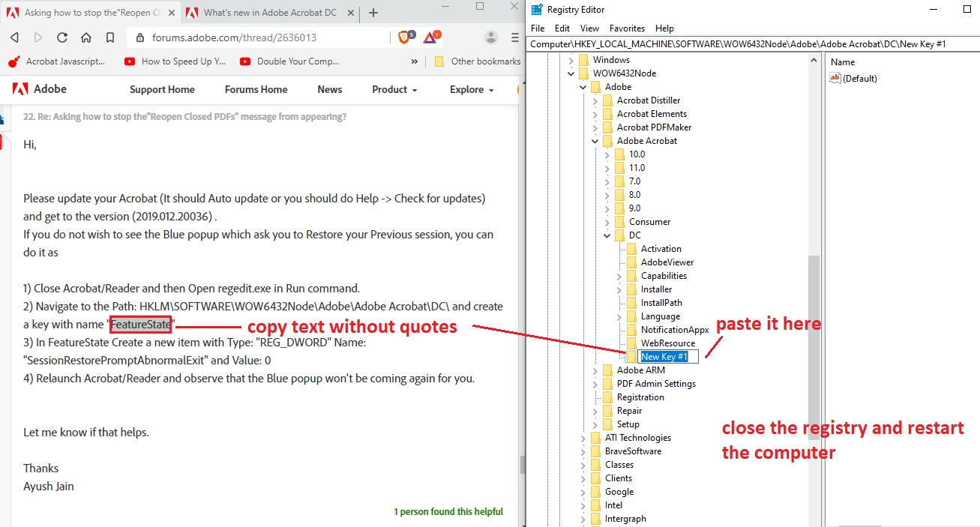Screen dimensions: 980x527
Task: Expand the Capabilities registry key
Action: [619, 276]
